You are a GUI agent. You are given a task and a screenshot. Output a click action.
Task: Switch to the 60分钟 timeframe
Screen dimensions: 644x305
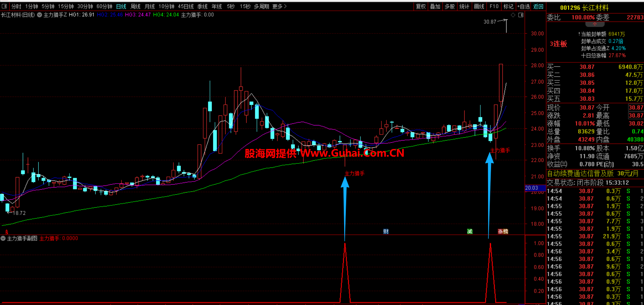coord(104,6)
